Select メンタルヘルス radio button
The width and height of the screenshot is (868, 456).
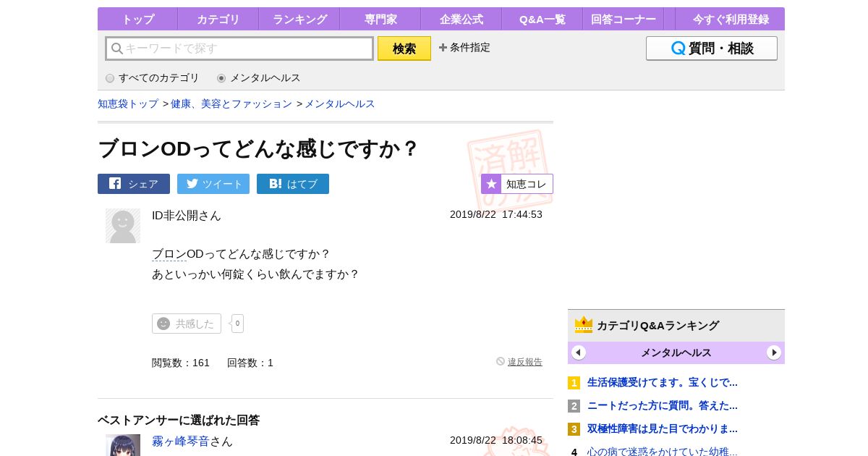(x=221, y=78)
